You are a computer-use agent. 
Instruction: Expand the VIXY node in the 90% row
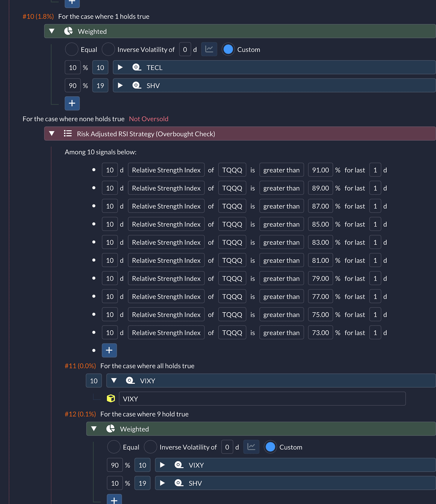tap(163, 465)
